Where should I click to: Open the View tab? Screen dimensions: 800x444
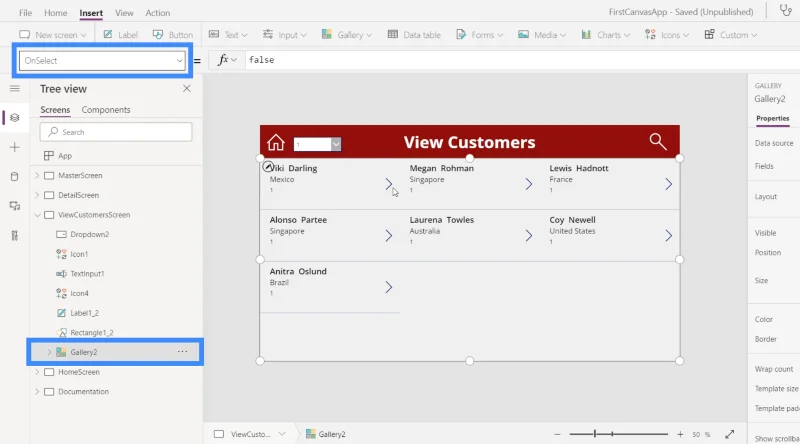pyautogui.click(x=124, y=13)
